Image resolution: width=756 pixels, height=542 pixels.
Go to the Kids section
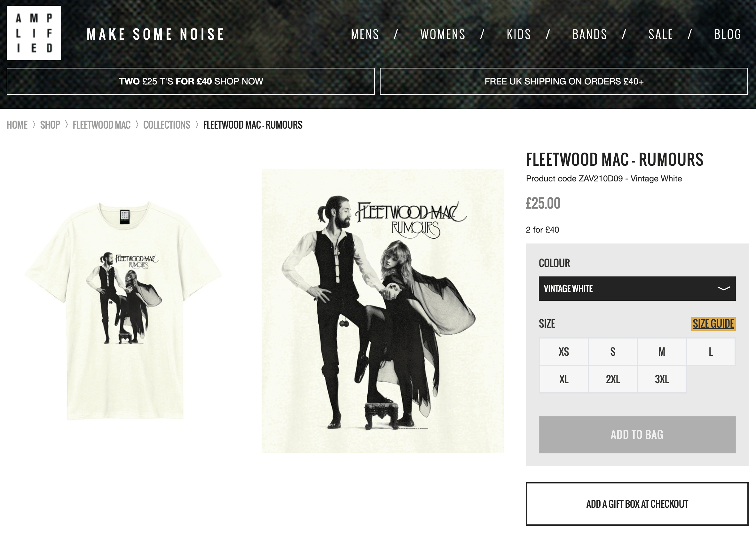[x=519, y=34]
